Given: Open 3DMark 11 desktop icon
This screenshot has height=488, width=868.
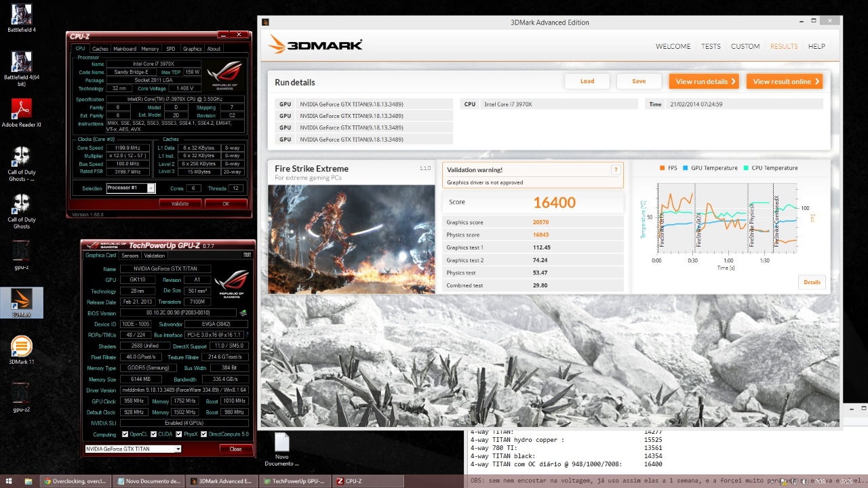Looking at the screenshot, I should [22, 350].
